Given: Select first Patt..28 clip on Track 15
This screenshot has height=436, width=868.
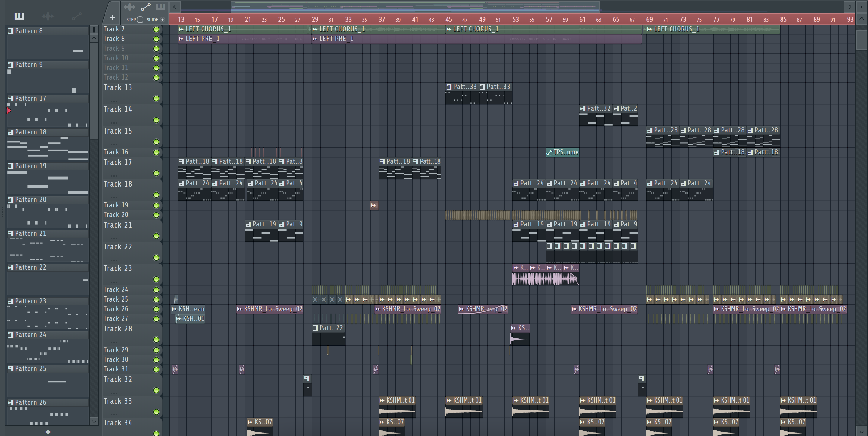Looking at the screenshot, I should tap(663, 137).
